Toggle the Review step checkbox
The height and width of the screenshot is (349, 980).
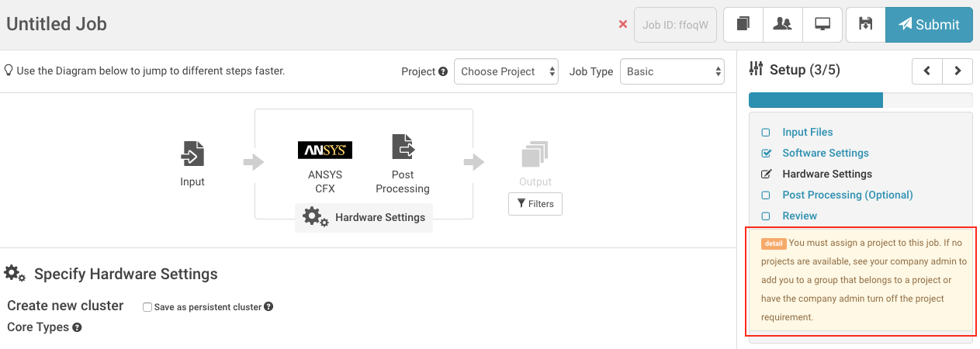766,216
